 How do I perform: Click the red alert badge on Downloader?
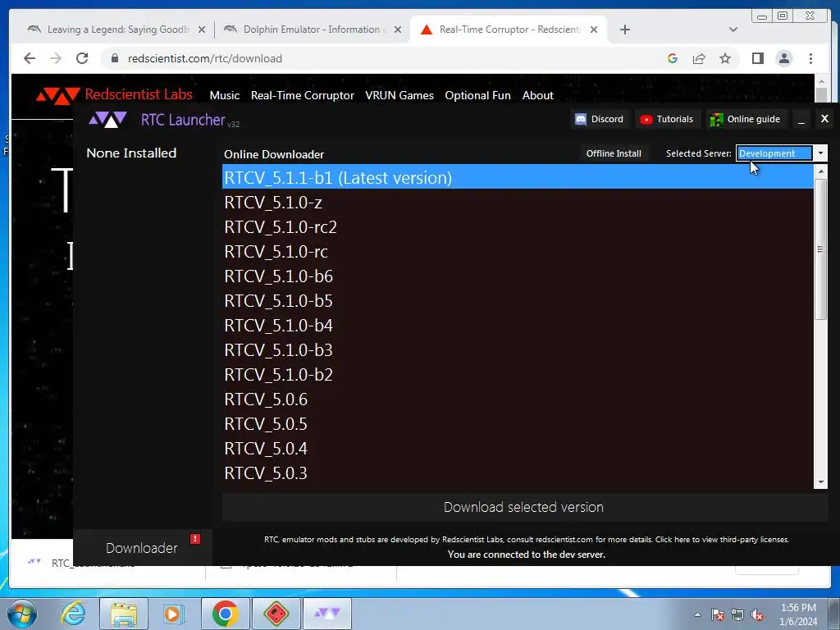click(x=195, y=538)
